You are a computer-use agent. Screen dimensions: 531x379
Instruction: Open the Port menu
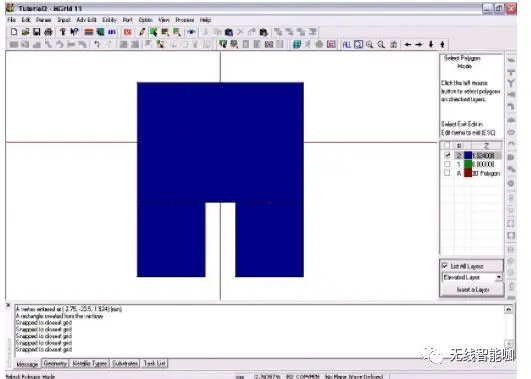[127, 20]
